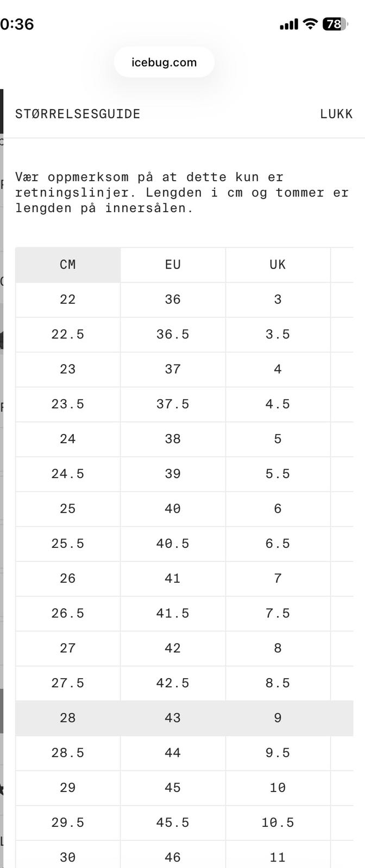Screen dimensions: 365x868
Task: Tap EU size 43 cell
Action: 173,718
